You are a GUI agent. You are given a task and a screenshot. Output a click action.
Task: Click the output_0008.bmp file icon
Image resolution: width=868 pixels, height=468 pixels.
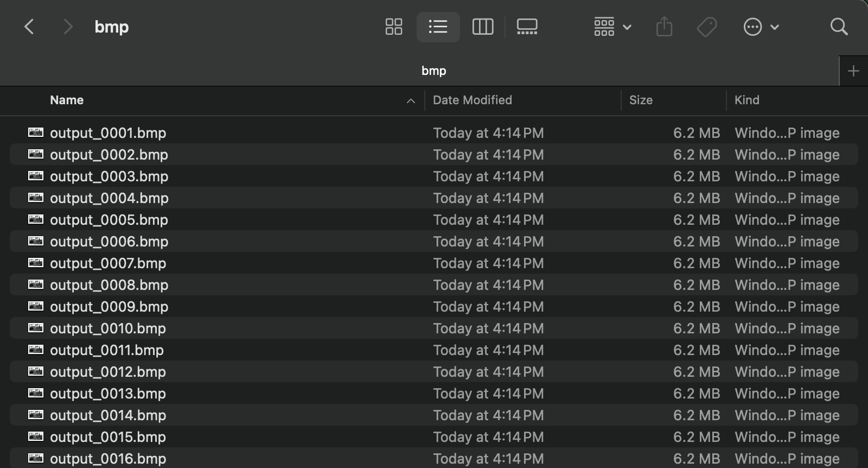point(36,284)
